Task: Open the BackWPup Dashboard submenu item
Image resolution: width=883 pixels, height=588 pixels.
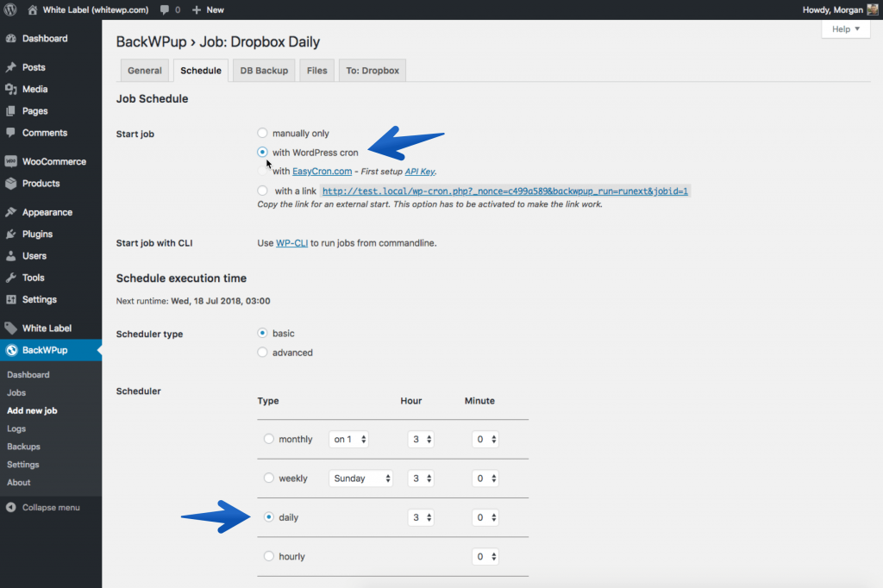Action: pyautogui.click(x=28, y=374)
